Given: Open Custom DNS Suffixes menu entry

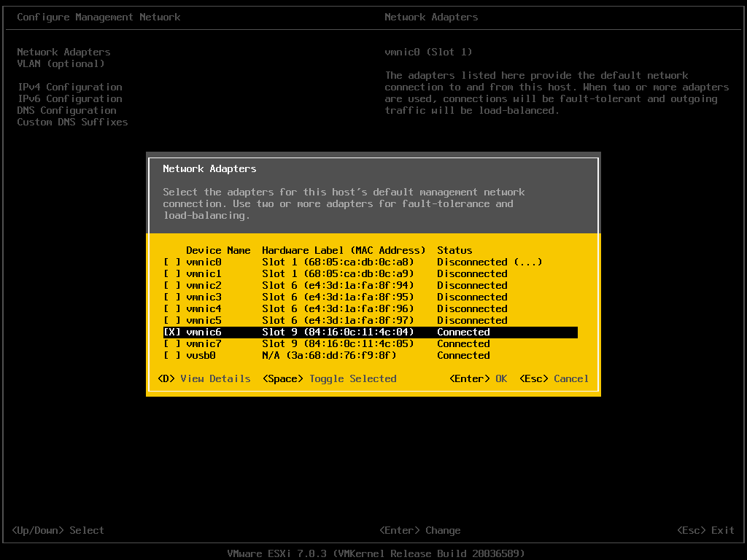Looking at the screenshot, I should click(72, 122).
